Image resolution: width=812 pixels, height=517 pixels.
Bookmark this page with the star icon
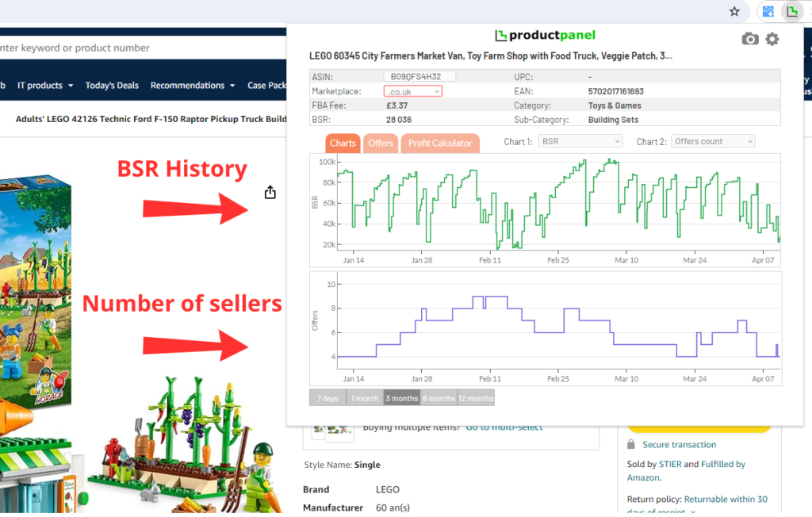734,12
